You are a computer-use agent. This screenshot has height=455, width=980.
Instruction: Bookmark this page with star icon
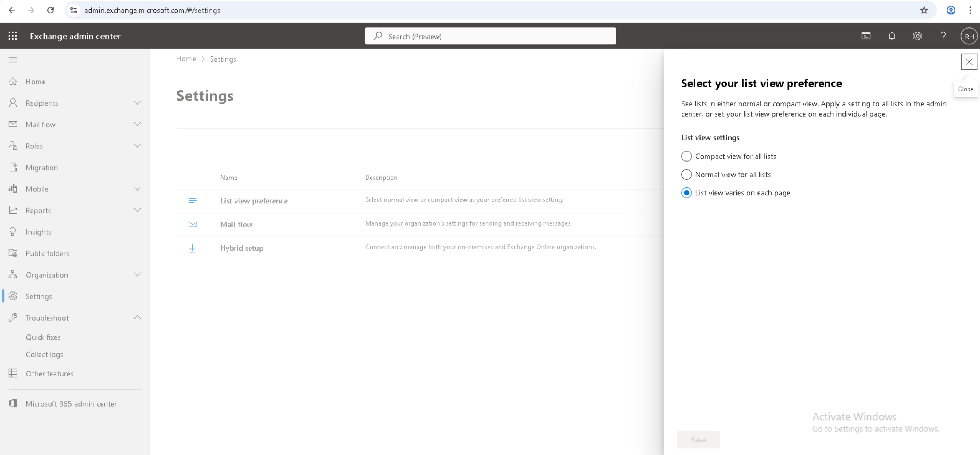click(x=924, y=10)
